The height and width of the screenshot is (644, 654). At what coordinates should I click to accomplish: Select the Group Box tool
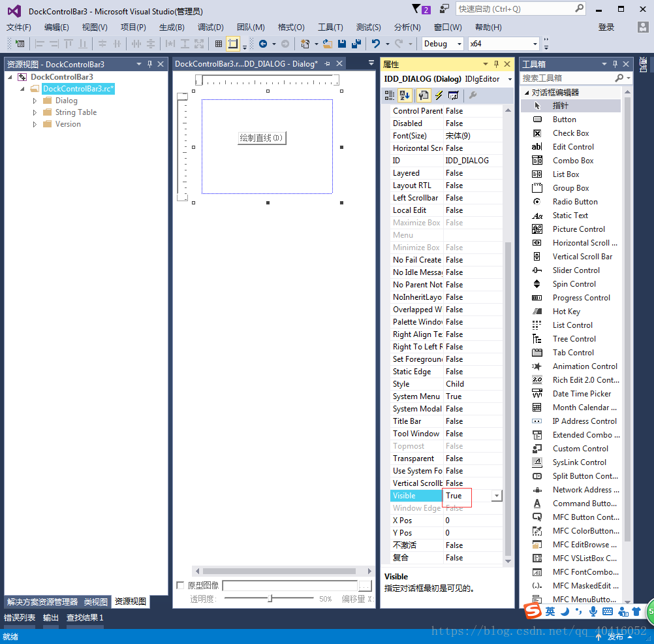click(x=571, y=188)
